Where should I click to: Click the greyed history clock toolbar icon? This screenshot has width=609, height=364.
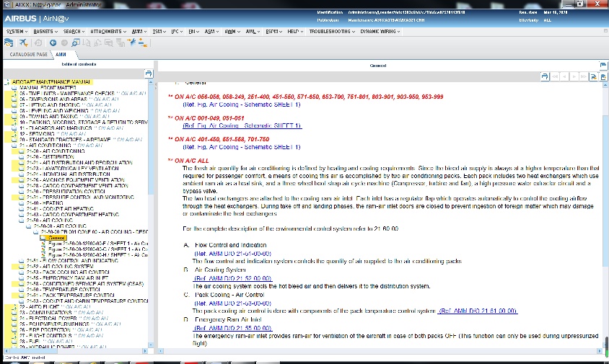[38, 43]
